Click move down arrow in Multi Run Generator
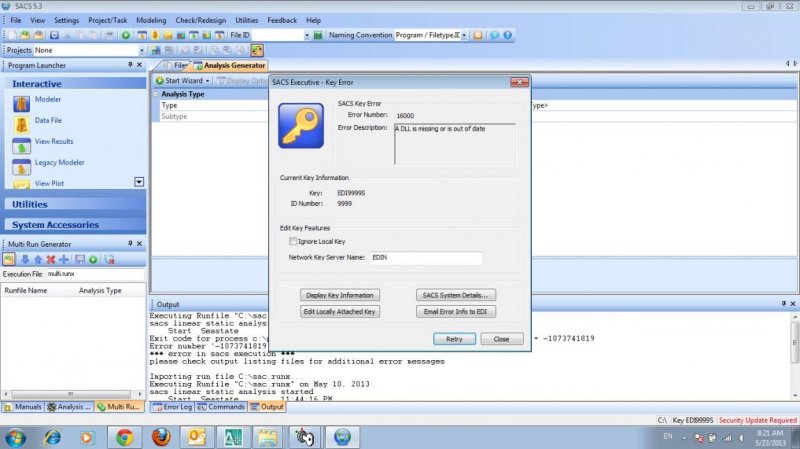Viewport: 800px width, 449px height. click(x=24, y=259)
